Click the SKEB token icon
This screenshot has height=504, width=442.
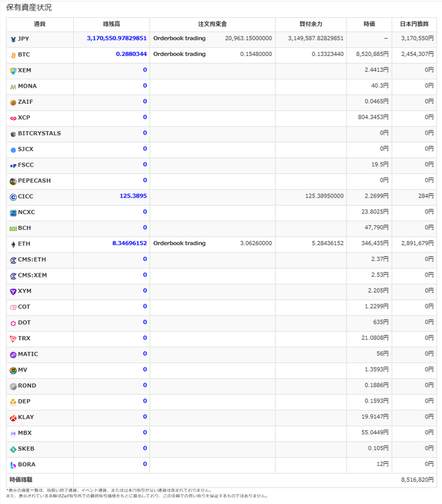coord(13,449)
